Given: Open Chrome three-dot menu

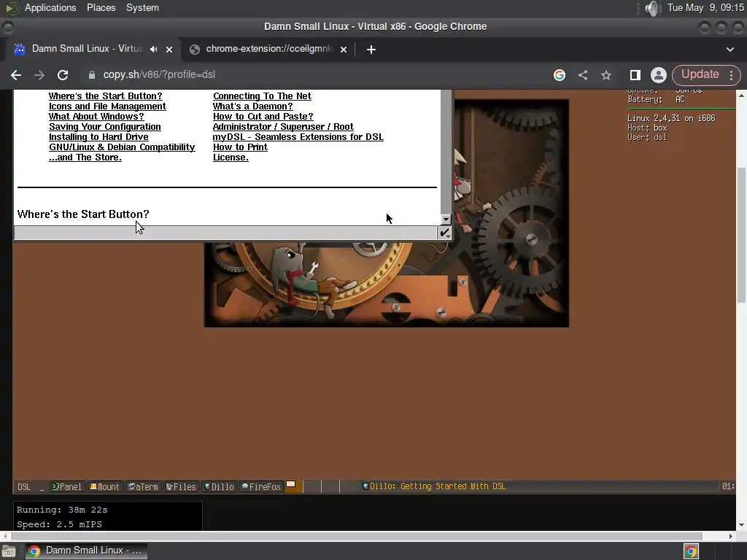Looking at the screenshot, I should pos(731,75).
